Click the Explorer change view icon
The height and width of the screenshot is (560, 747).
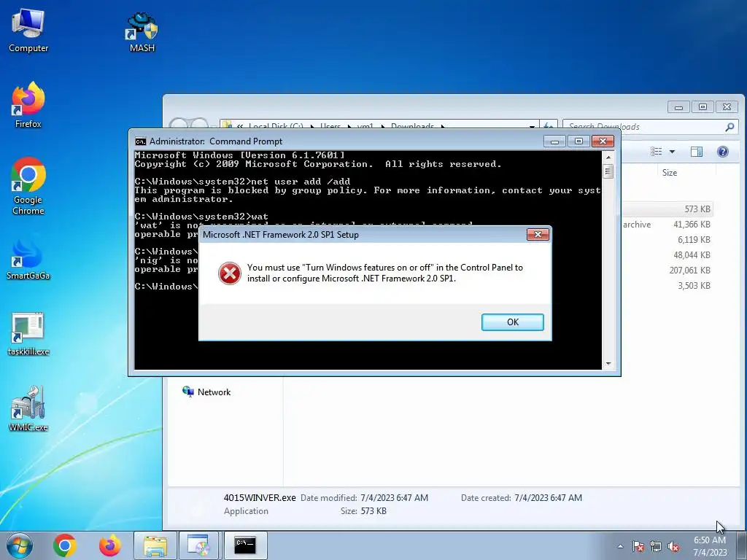tap(657, 152)
